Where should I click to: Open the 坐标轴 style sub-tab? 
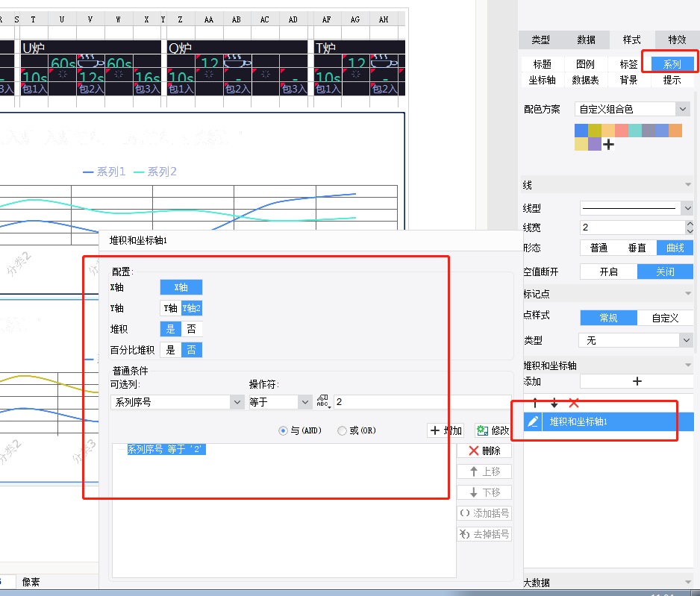(542, 80)
